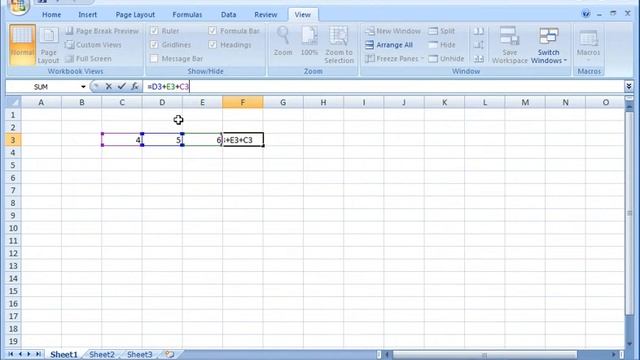The image size is (640, 360).
Task: Open the Page Layout tab
Action: pos(135,15)
